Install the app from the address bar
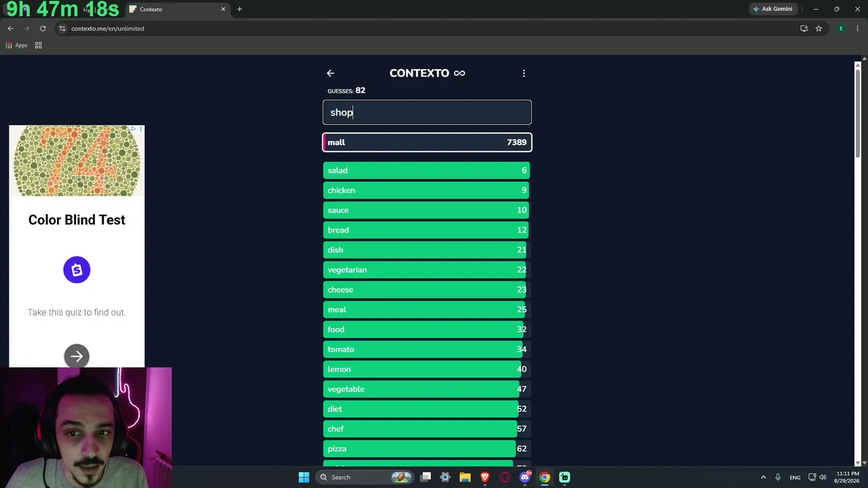Viewport: 868px width, 488px height. (x=804, y=28)
